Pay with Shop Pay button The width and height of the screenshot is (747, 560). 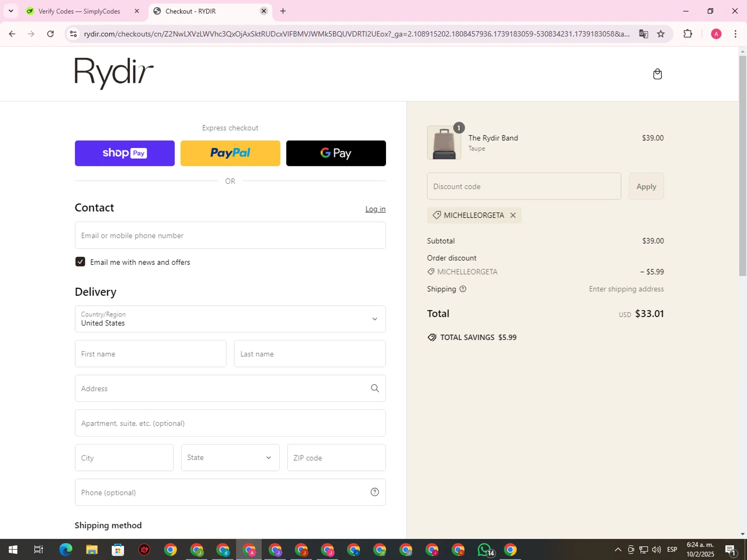[124, 153]
